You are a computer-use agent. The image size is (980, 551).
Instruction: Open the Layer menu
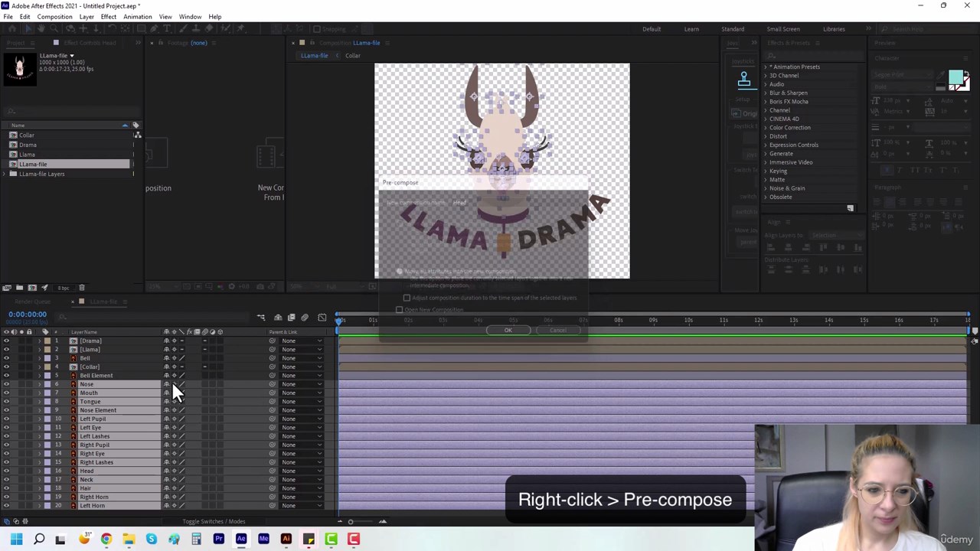87,17
